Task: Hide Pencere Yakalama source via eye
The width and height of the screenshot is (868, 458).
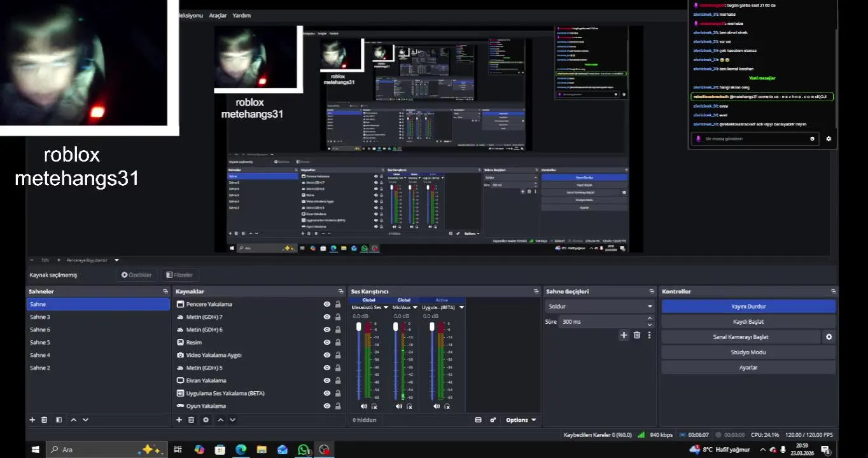Action: tap(327, 304)
